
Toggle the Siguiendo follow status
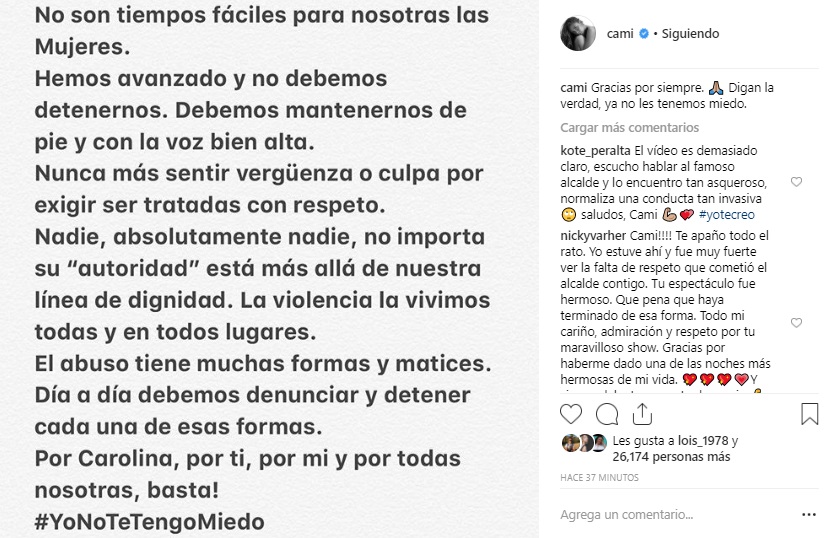689,34
